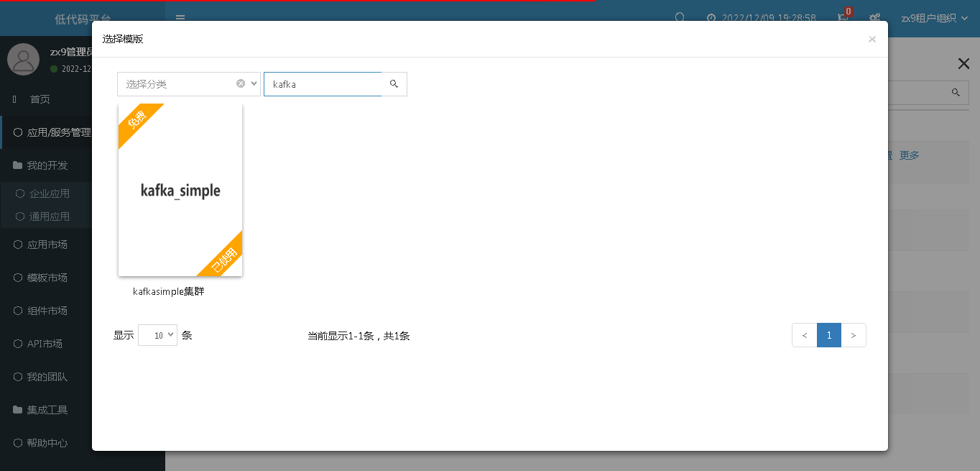The width and height of the screenshot is (980, 471).
Task: Open 帮助中心 in the sidebar
Action: [x=46, y=443]
